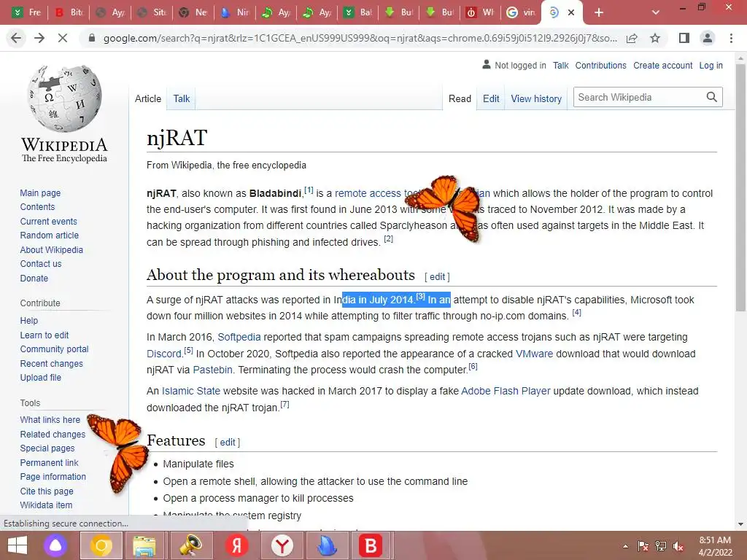This screenshot has width=747, height=560.
Task: Open the Discord article link
Action: [x=164, y=354]
